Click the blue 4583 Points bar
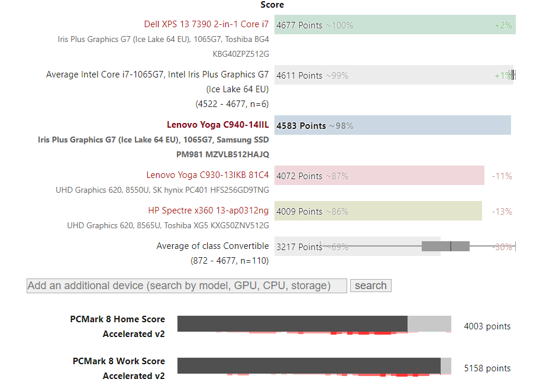The width and height of the screenshot is (556, 392). pos(393,125)
